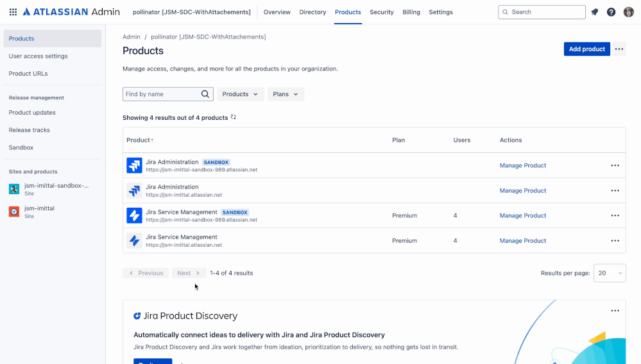Viewport: 641px width, 364px height.
Task: Click the pollinator organization name in header
Action: 192,12
